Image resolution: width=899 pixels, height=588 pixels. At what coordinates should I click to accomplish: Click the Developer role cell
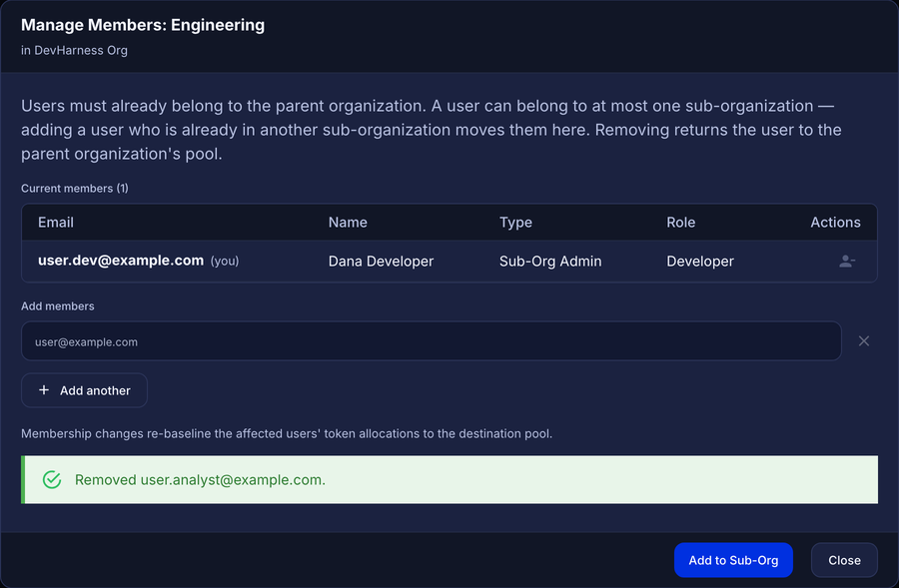700,262
